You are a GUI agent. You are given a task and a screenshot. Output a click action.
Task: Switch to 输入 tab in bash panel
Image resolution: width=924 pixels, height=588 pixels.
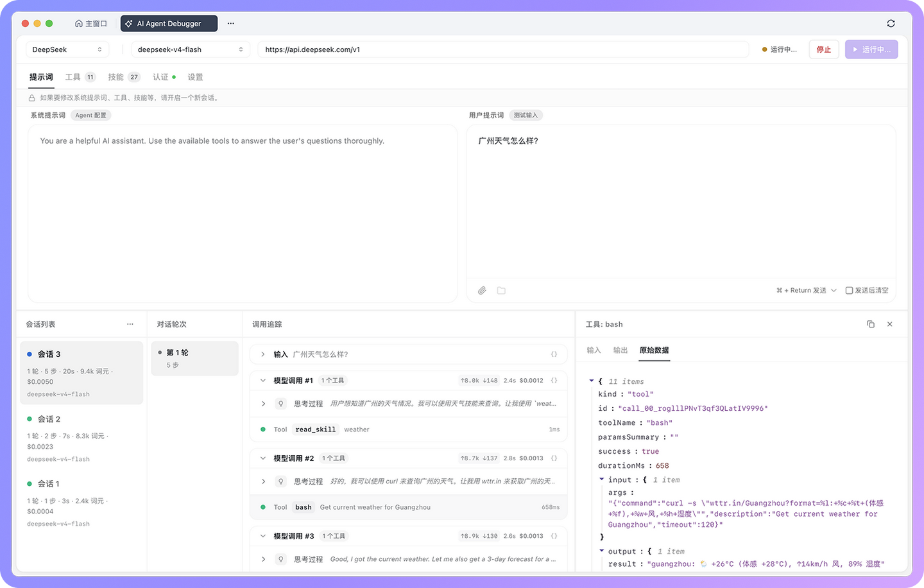pos(594,350)
